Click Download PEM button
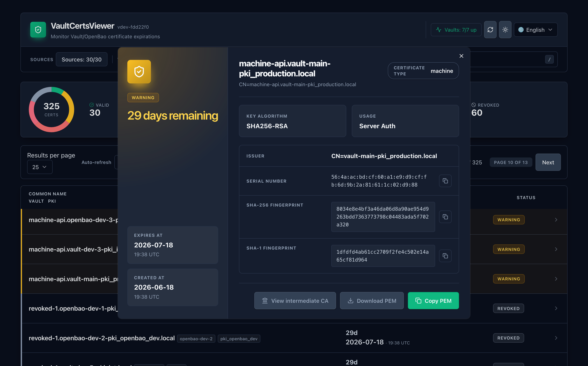This screenshot has height=366, width=588. (372, 301)
